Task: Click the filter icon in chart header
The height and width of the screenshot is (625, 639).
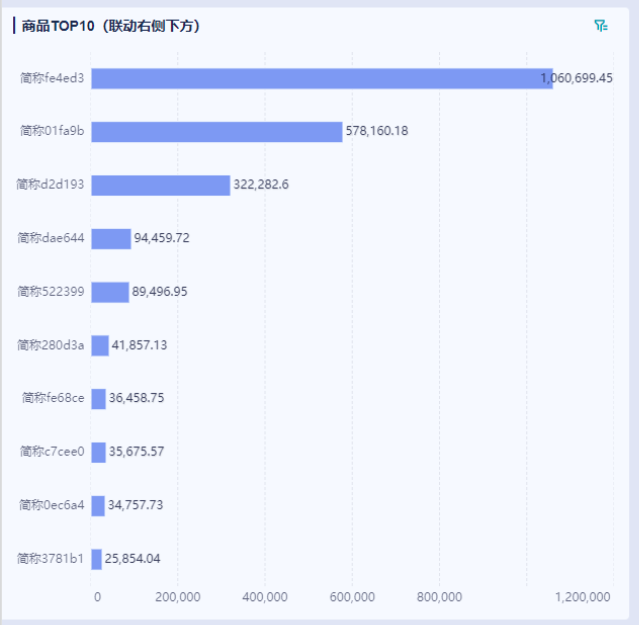Action: coord(600,26)
